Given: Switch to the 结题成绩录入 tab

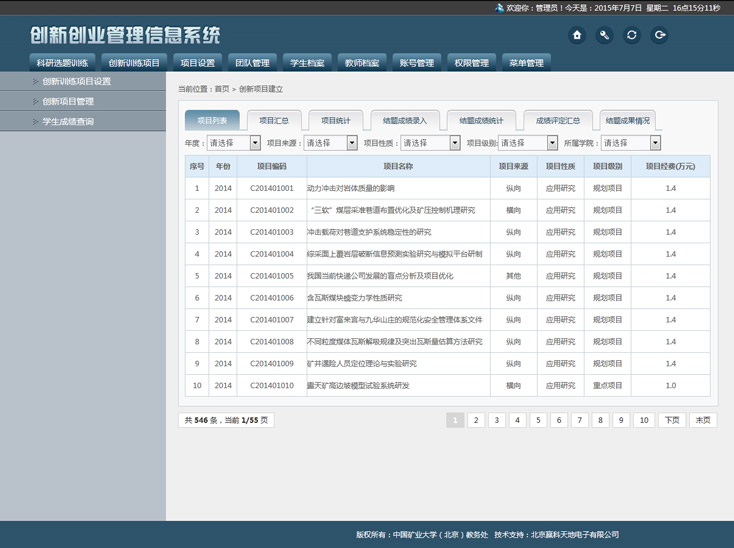Looking at the screenshot, I should pyautogui.click(x=404, y=121).
